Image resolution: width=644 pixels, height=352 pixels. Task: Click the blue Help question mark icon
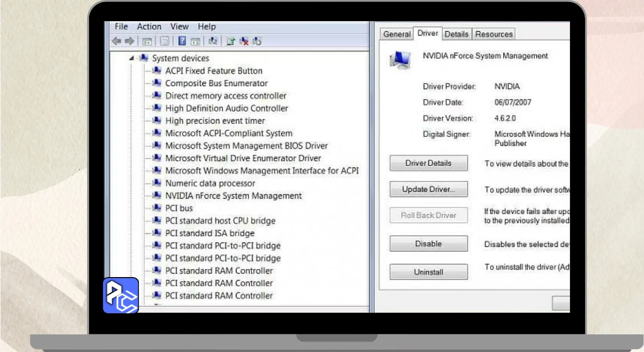[x=182, y=41]
